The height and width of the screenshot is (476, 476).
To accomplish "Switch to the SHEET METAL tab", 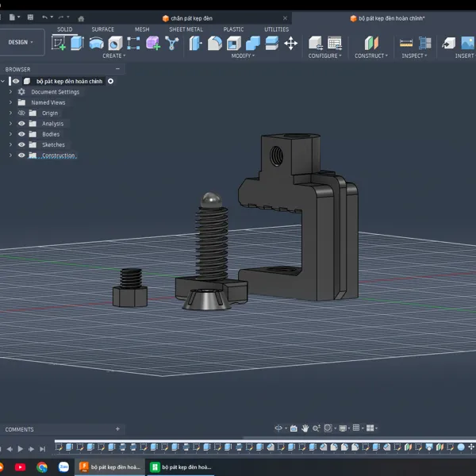I will [x=186, y=29].
